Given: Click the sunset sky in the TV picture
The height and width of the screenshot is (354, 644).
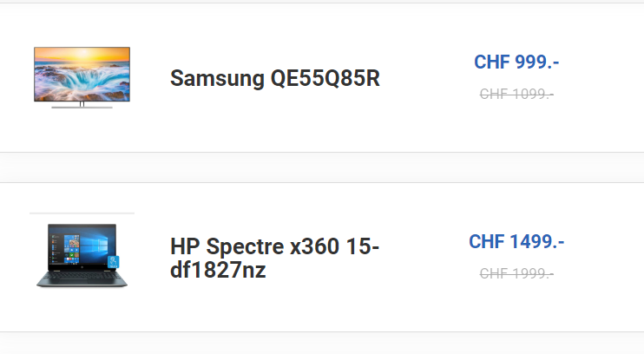Looking at the screenshot, I should coord(82,54).
